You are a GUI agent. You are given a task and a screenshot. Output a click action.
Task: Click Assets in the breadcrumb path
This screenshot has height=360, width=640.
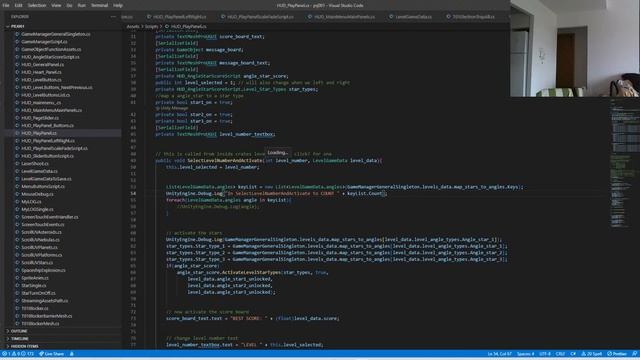133,26
